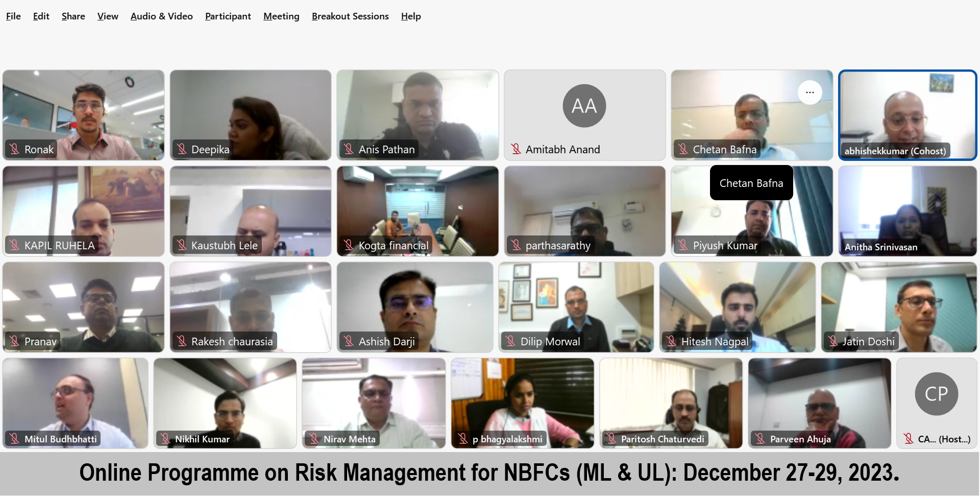Open the Breakout Sessions menu
This screenshot has height=496, width=980.
(350, 16)
